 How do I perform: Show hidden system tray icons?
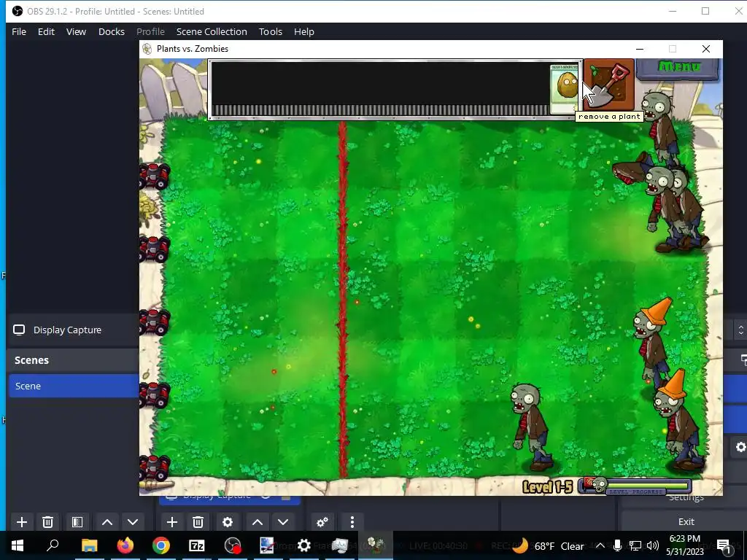pos(600,545)
